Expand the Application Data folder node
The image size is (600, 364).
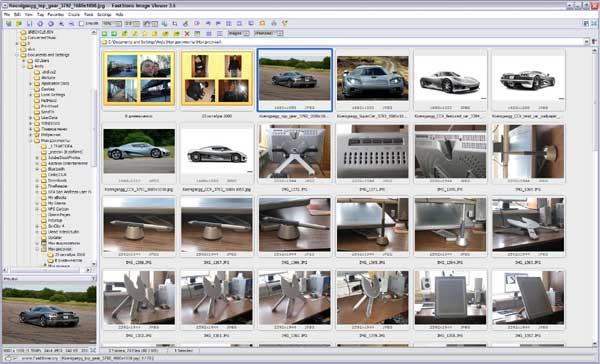point(31,83)
